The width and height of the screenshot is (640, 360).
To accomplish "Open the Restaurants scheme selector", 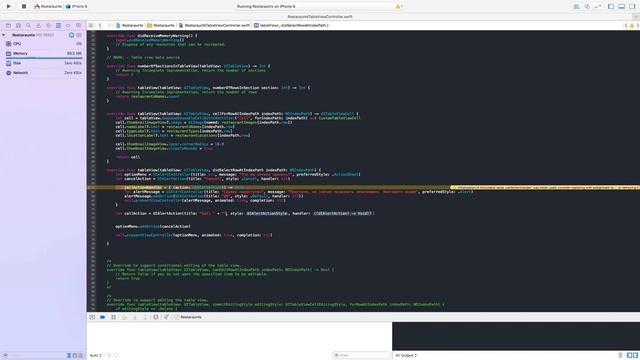I will pyautogui.click(x=48, y=7).
